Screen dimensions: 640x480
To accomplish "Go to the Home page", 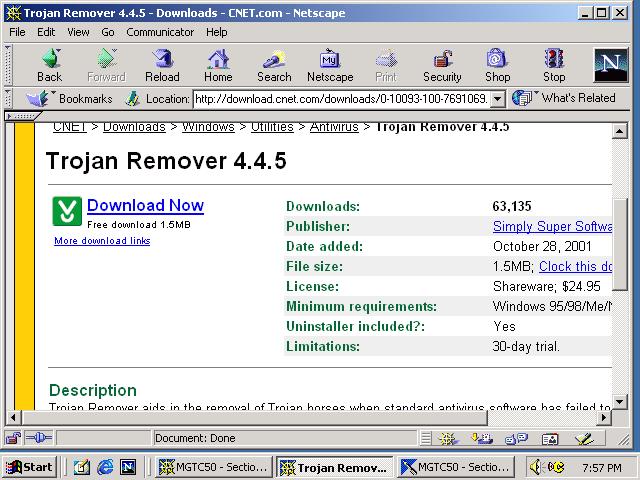I will (x=218, y=65).
